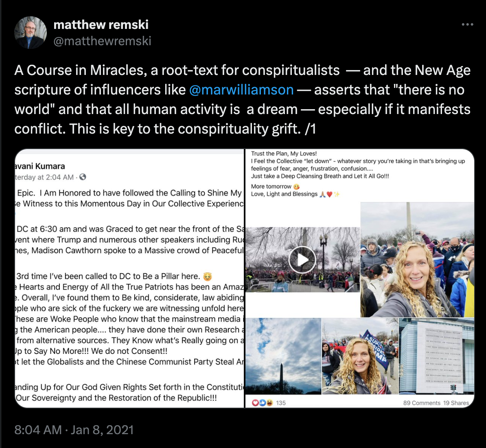486x448 pixels.
Task: Open the selfie photo with Trump flag
Action: coord(360,356)
